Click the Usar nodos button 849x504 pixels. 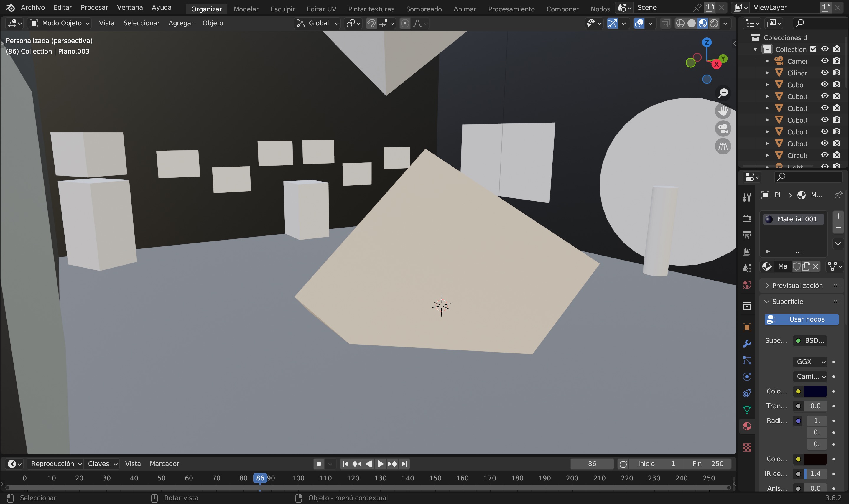coord(802,319)
